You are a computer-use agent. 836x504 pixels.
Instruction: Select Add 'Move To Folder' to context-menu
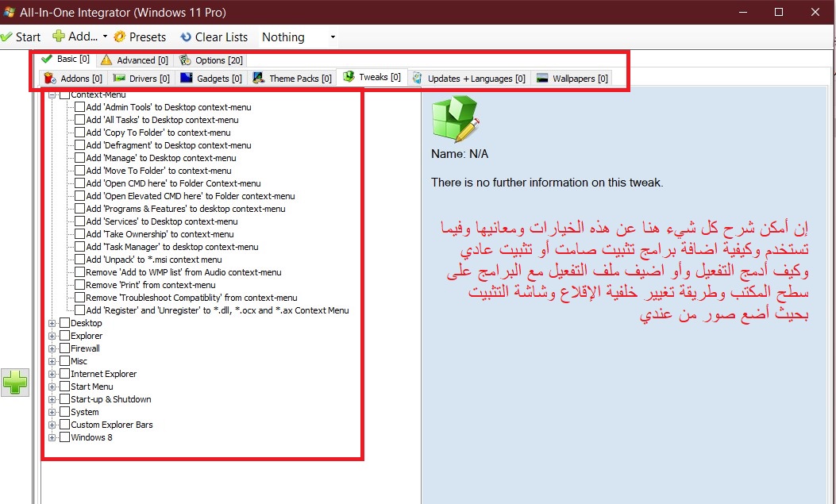159,171
